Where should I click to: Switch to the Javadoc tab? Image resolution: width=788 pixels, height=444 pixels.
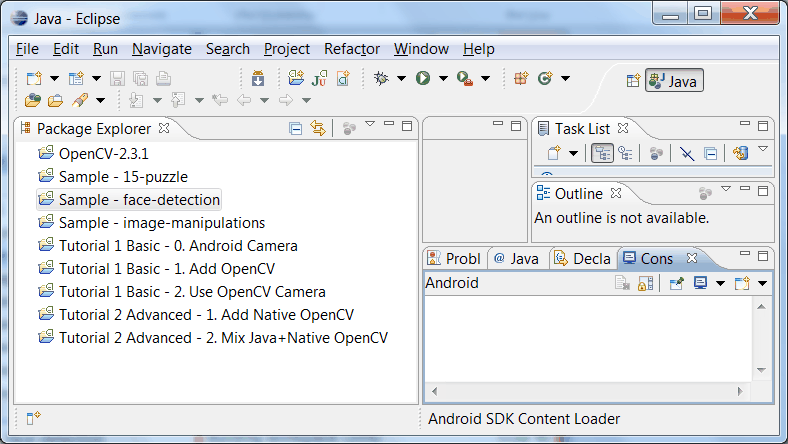(517, 258)
